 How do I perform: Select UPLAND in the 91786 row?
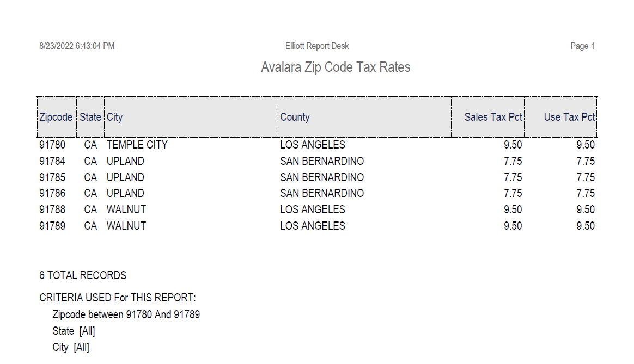125,194
